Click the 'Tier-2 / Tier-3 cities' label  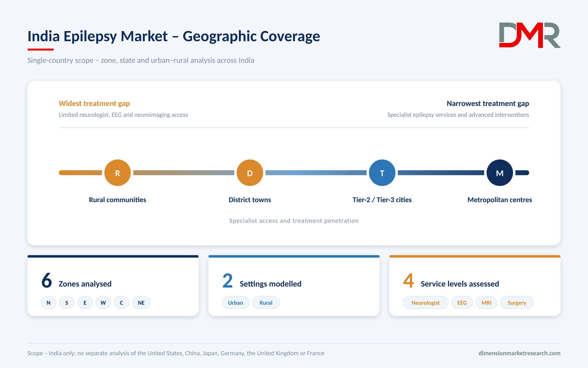(382, 200)
